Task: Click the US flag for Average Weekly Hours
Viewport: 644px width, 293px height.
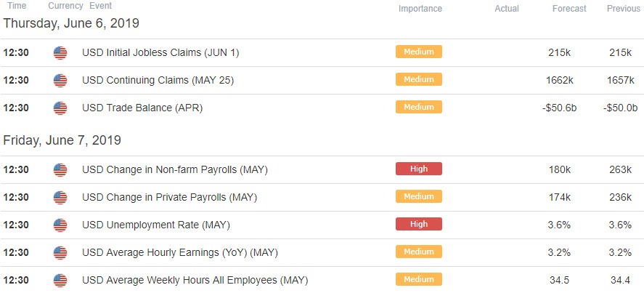Action: 60,280
